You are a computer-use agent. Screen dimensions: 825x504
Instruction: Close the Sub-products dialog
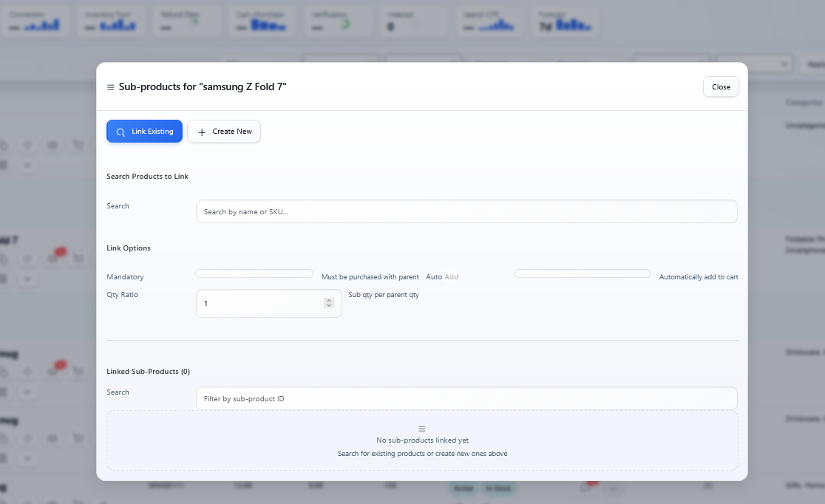pyautogui.click(x=721, y=86)
